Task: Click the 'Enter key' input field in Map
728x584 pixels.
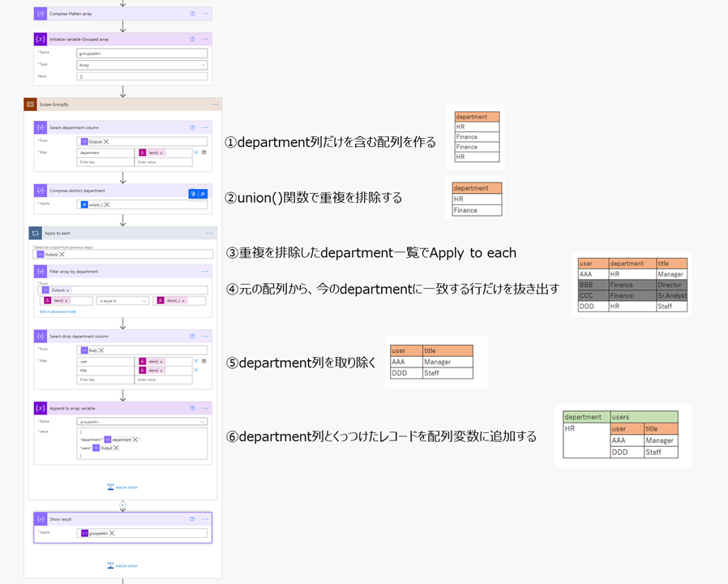Action: click(x=105, y=162)
